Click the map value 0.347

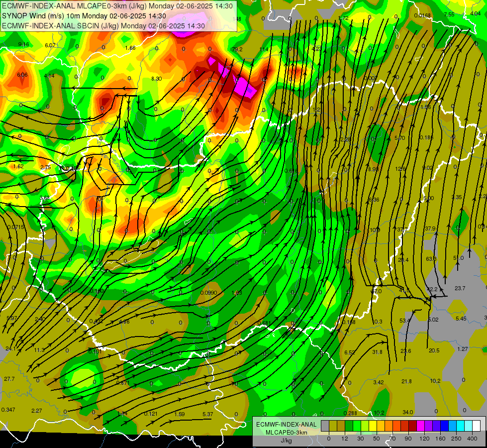(8, 410)
